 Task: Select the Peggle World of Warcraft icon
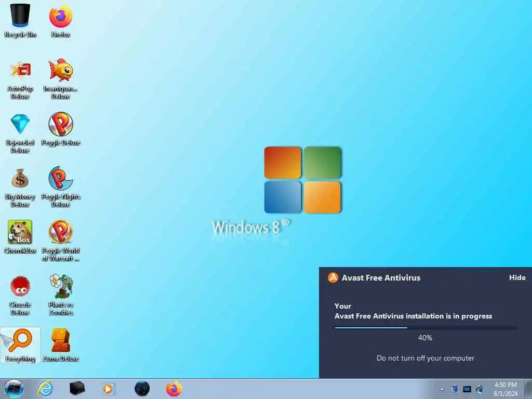[x=60, y=241]
